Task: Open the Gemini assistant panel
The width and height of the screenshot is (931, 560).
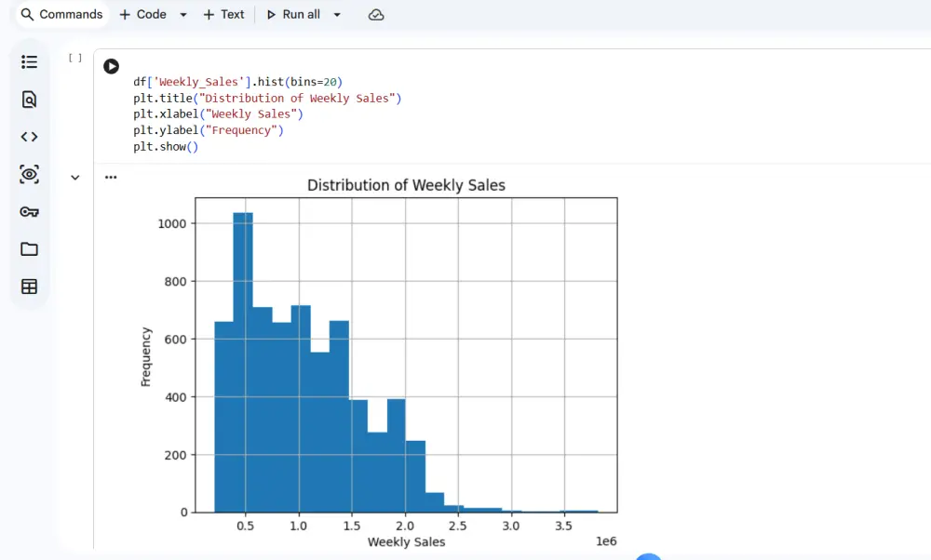Action: 28,174
